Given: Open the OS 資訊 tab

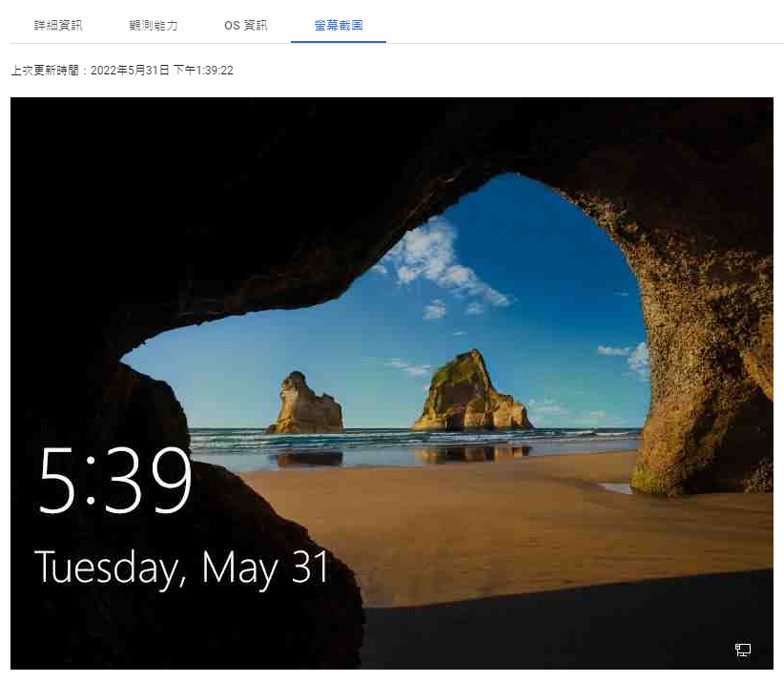Looking at the screenshot, I should tap(245, 26).
